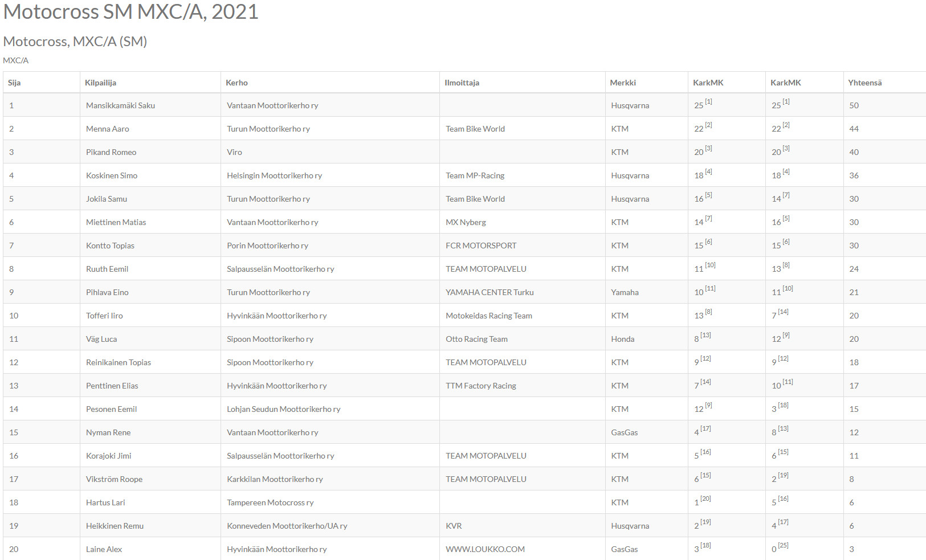Select competitor Mansikkamäki Saku
The height and width of the screenshot is (560, 926).
click(x=120, y=105)
